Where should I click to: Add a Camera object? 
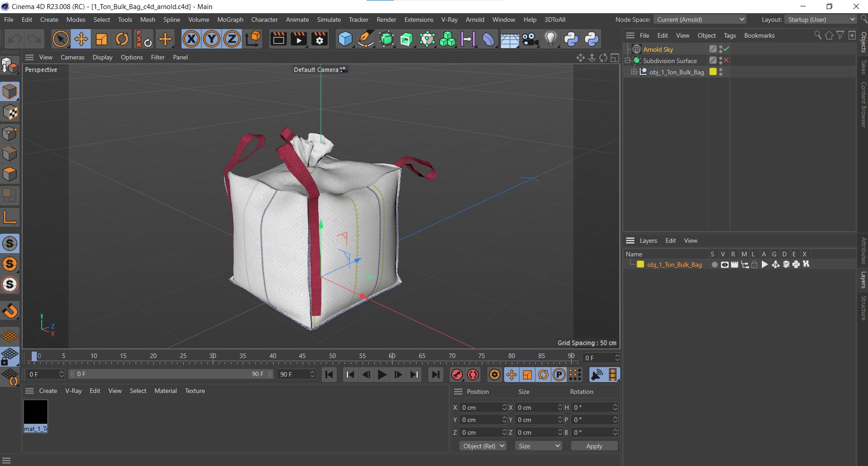(x=530, y=39)
